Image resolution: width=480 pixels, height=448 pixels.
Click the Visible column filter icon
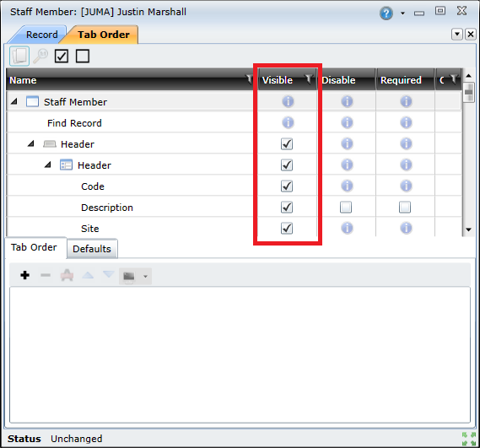coord(309,79)
